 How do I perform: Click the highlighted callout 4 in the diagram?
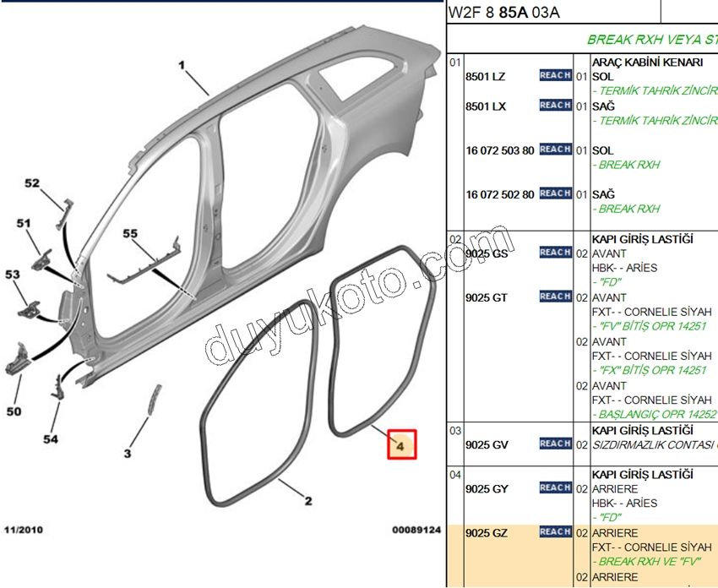click(401, 444)
